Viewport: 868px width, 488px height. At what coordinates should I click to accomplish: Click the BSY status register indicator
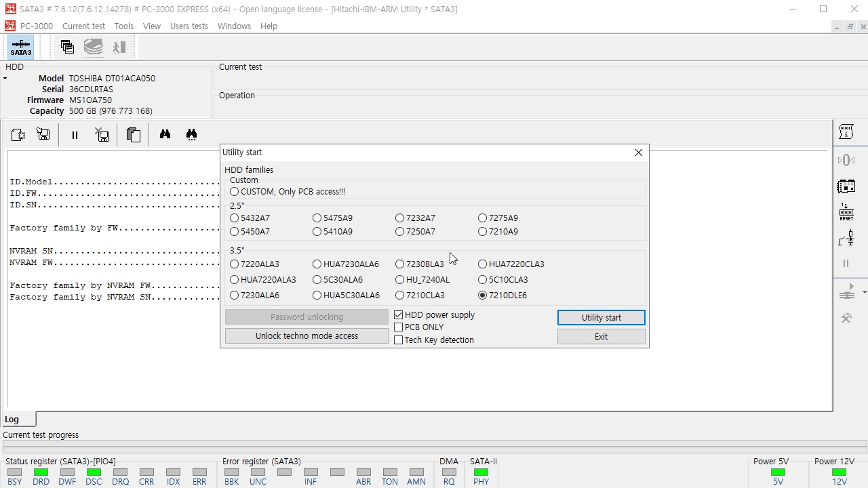(x=14, y=472)
